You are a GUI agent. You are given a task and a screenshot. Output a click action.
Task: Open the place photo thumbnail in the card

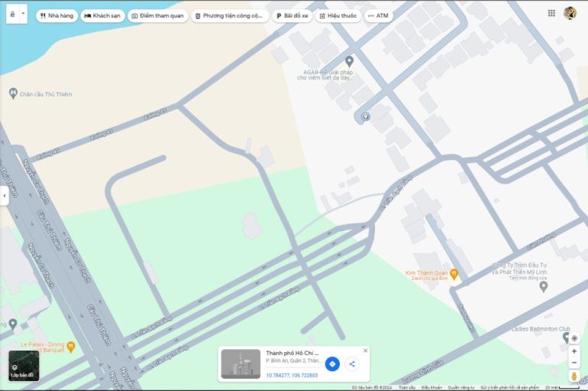[240, 364]
